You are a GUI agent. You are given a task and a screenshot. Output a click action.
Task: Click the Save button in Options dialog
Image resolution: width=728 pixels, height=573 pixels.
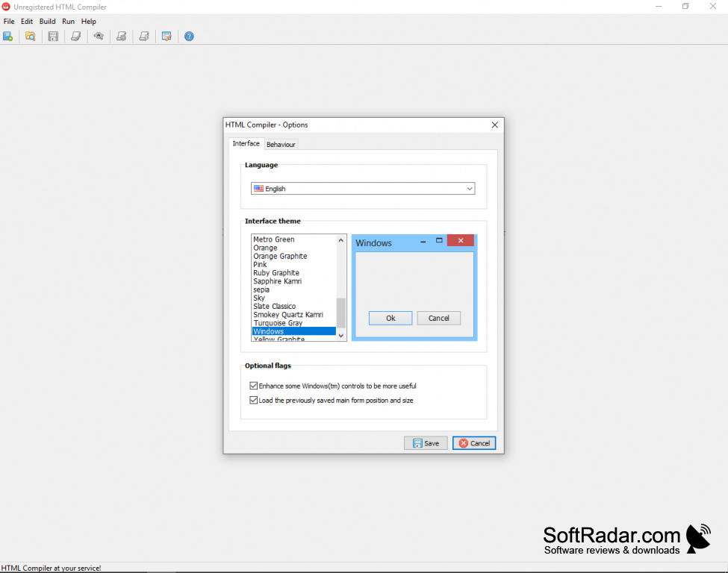point(426,443)
